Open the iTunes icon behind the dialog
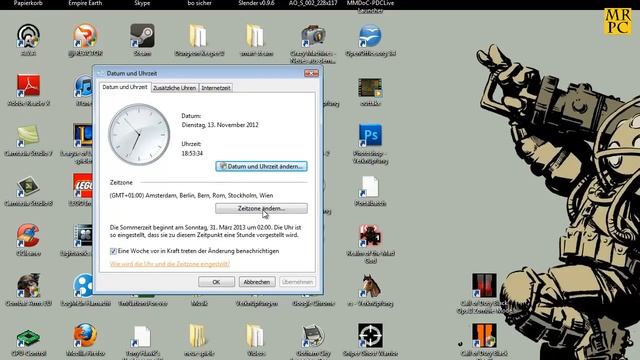The width and height of the screenshot is (640, 360). tap(84, 86)
